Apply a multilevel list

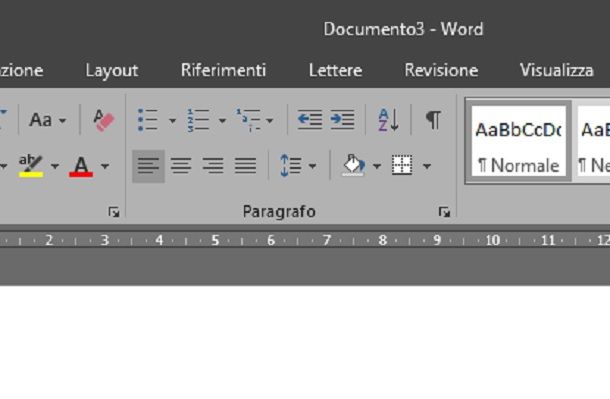pos(248,120)
